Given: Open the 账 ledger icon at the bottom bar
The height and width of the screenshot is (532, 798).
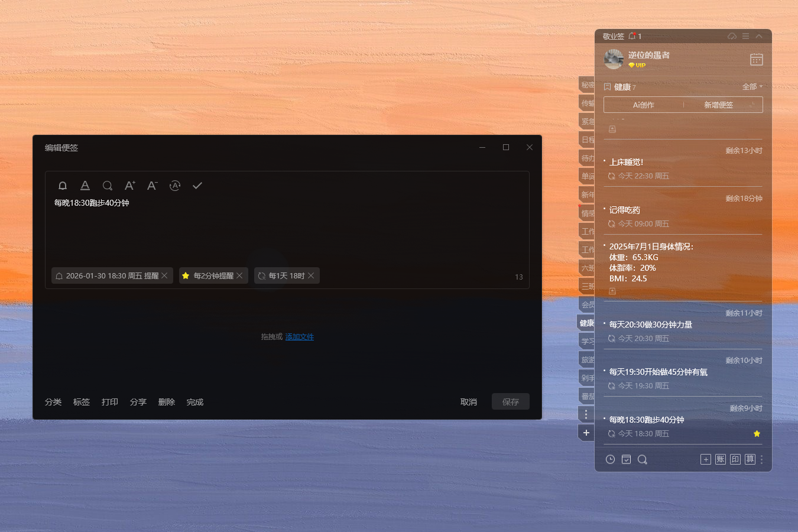Looking at the screenshot, I should (x=720, y=459).
